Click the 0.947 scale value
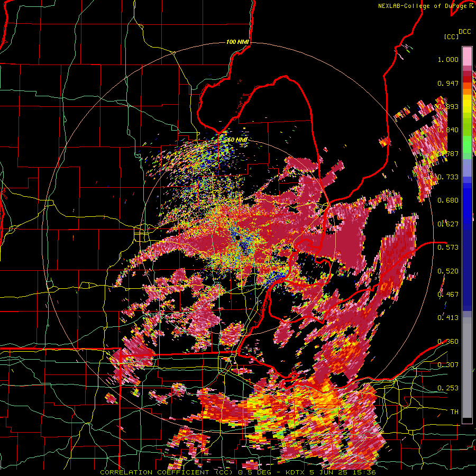 [448, 83]
